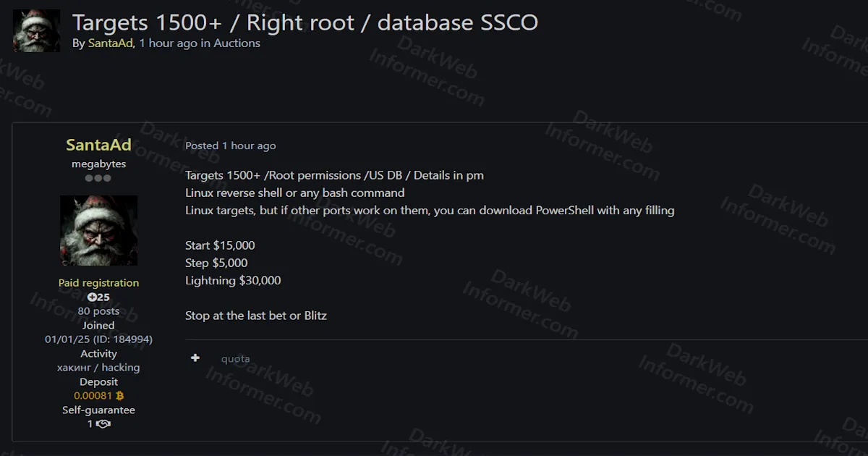Click the plus icon next to quota
The image size is (868, 456).
(195, 358)
